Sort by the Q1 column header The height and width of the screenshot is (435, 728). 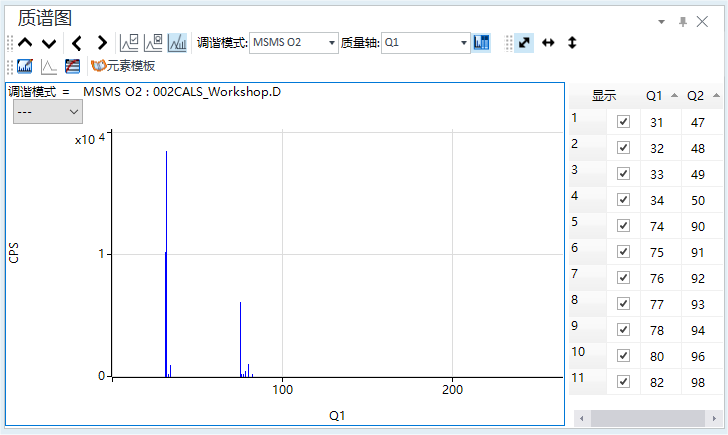point(661,96)
